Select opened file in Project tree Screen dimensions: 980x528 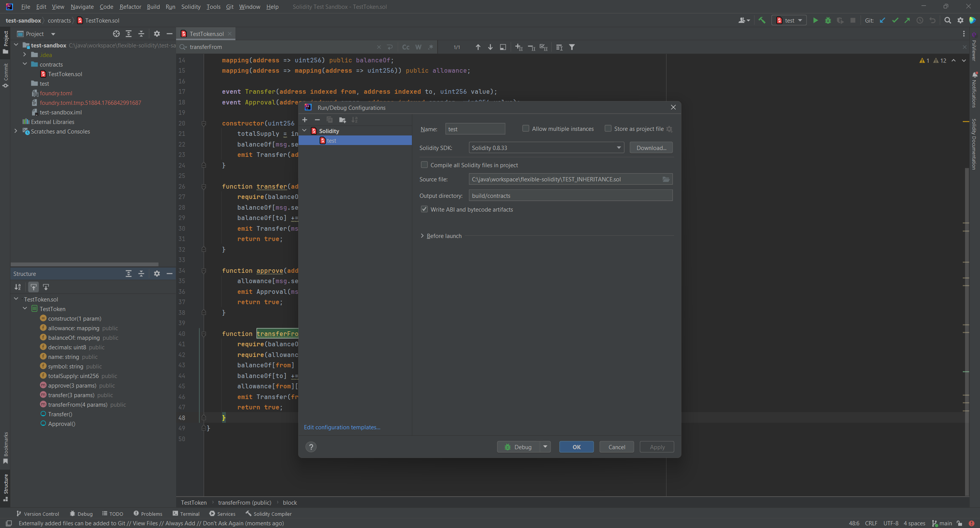point(116,34)
